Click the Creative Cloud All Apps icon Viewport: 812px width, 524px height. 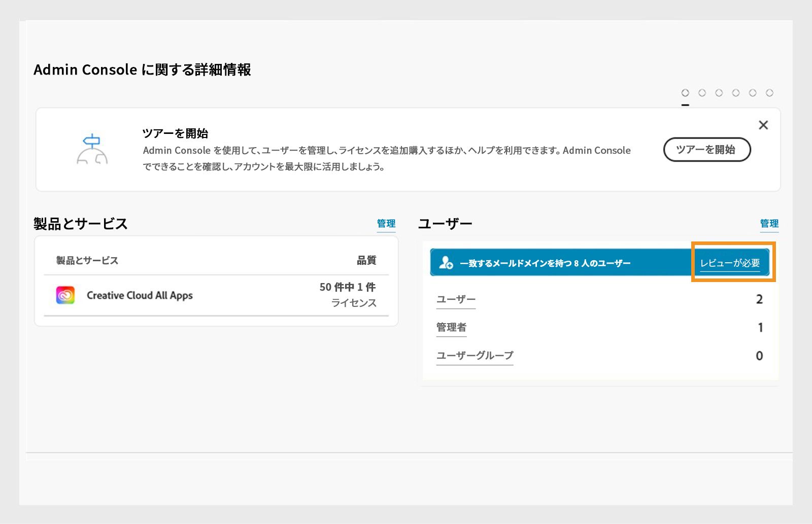click(65, 295)
